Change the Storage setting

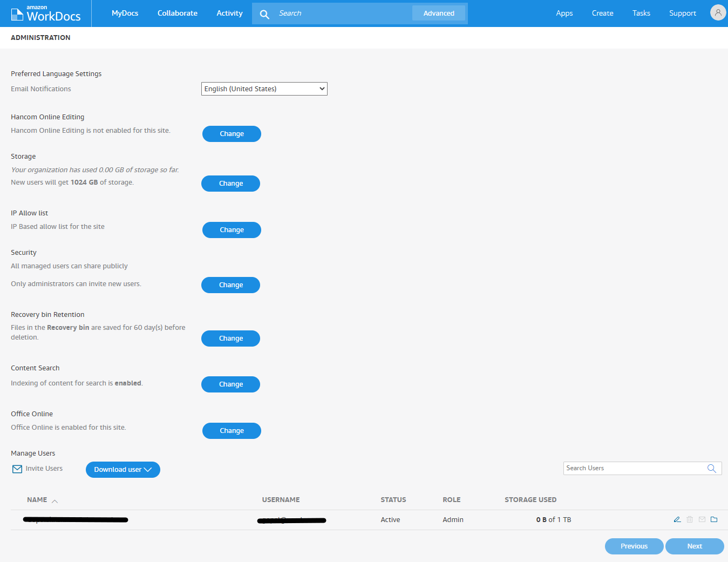pyautogui.click(x=230, y=184)
